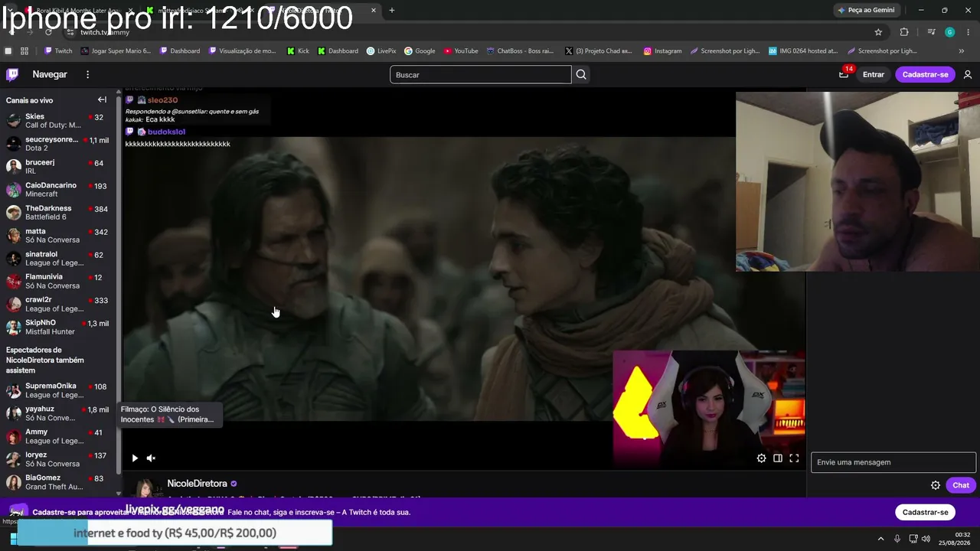Image resolution: width=980 pixels, height=551 pixels.
Task: Open the Flamunivia channel
Action: coord(57,282)
